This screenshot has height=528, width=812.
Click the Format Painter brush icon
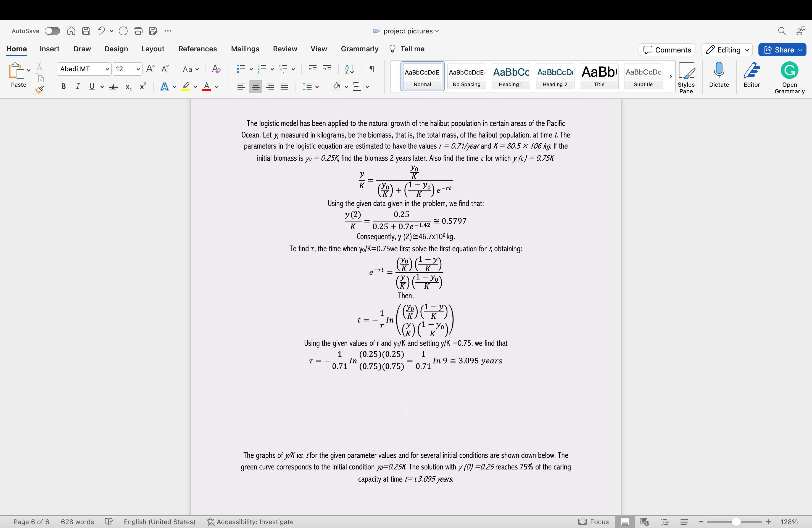pos(39,90)
